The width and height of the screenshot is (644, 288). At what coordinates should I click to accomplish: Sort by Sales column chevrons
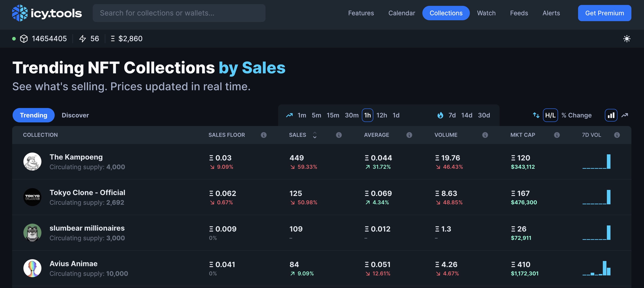point(315,135)
